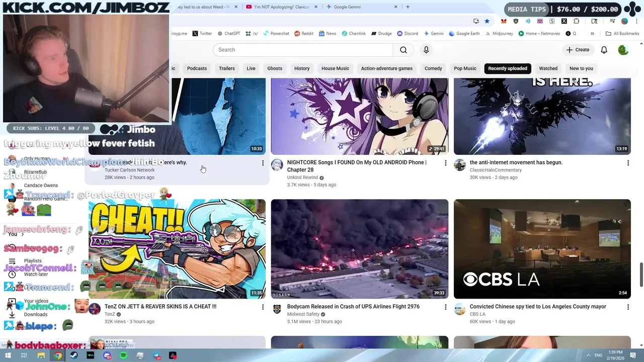This screenshot has width=644, height=362.
Task: Select the Podcasts filter chip
Action: click(x=197, y=68)
